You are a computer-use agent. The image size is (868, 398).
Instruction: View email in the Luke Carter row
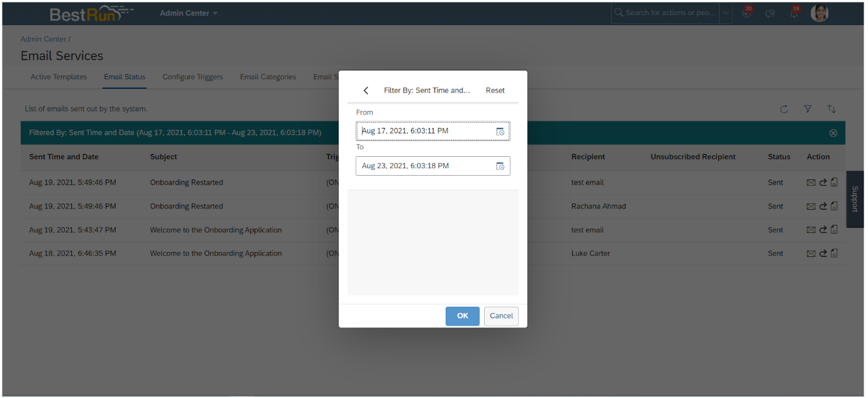811,253
